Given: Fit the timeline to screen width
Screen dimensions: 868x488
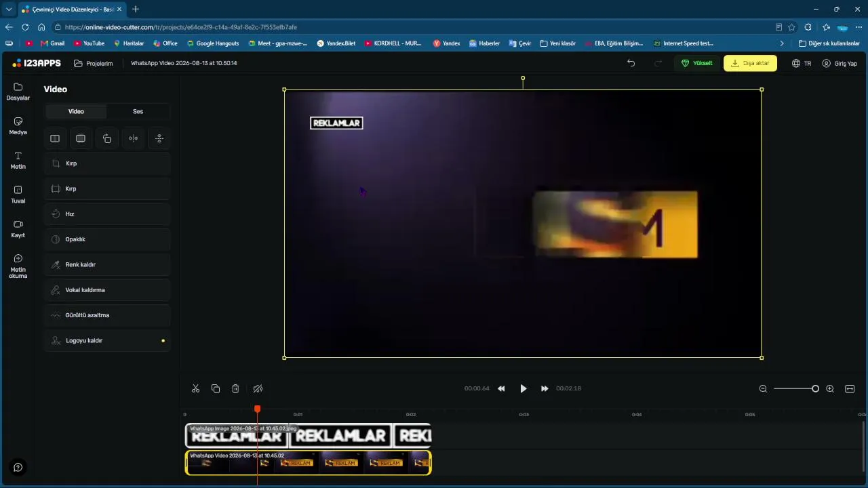Looking at the screenshot, I should point(850,388).
